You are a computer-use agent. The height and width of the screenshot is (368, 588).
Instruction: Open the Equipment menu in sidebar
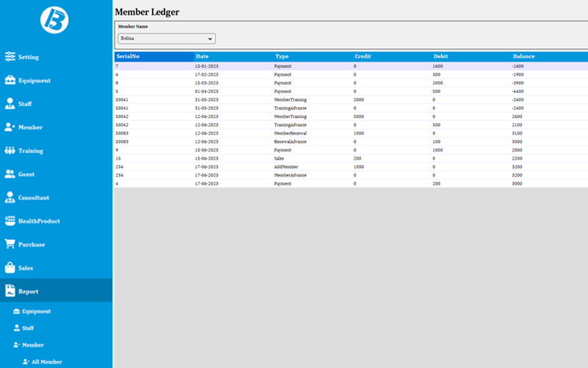tap(57, 80)
